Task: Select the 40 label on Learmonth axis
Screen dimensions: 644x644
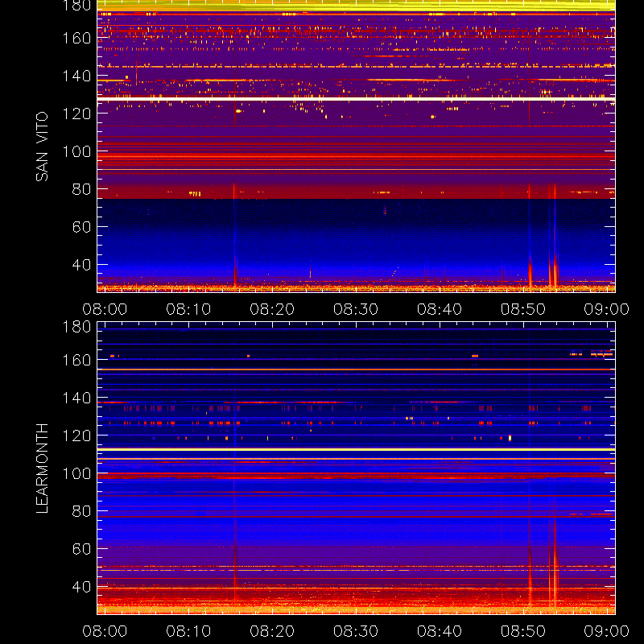Action: click(x=81, y=587)
